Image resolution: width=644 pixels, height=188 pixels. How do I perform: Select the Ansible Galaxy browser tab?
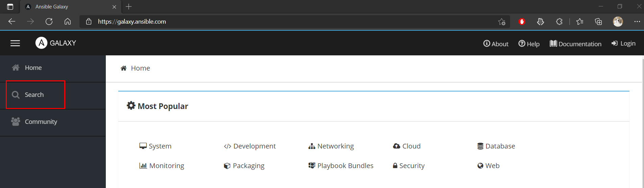tap(71, 7)
